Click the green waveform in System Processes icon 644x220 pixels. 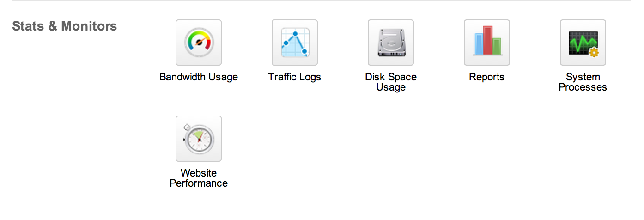pos(581,43)
